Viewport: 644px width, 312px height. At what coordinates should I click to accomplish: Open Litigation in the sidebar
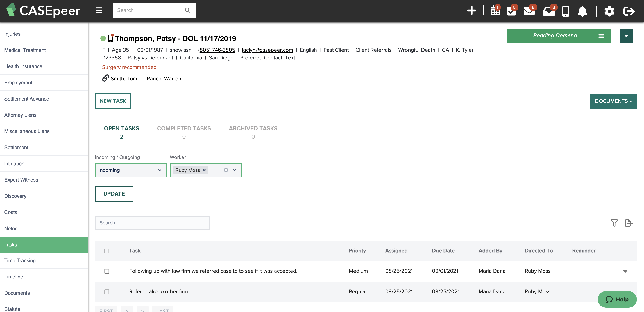point(44,164)
